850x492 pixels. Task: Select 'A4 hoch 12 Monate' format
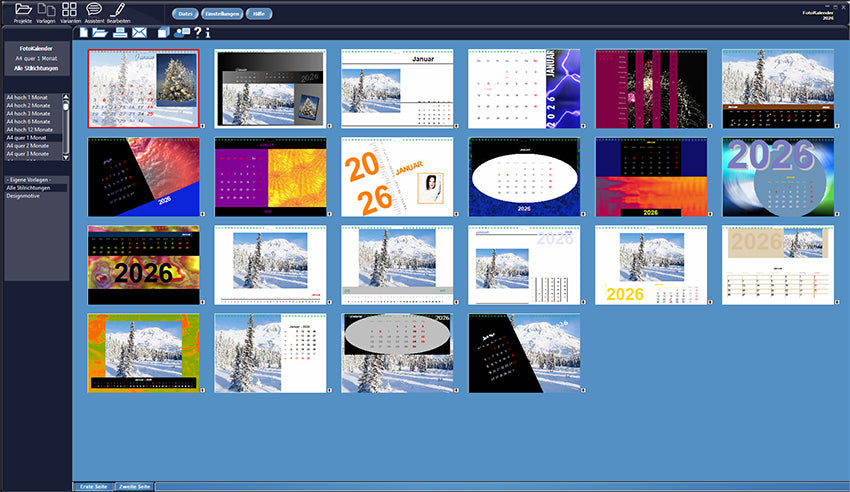click(30, 129)
